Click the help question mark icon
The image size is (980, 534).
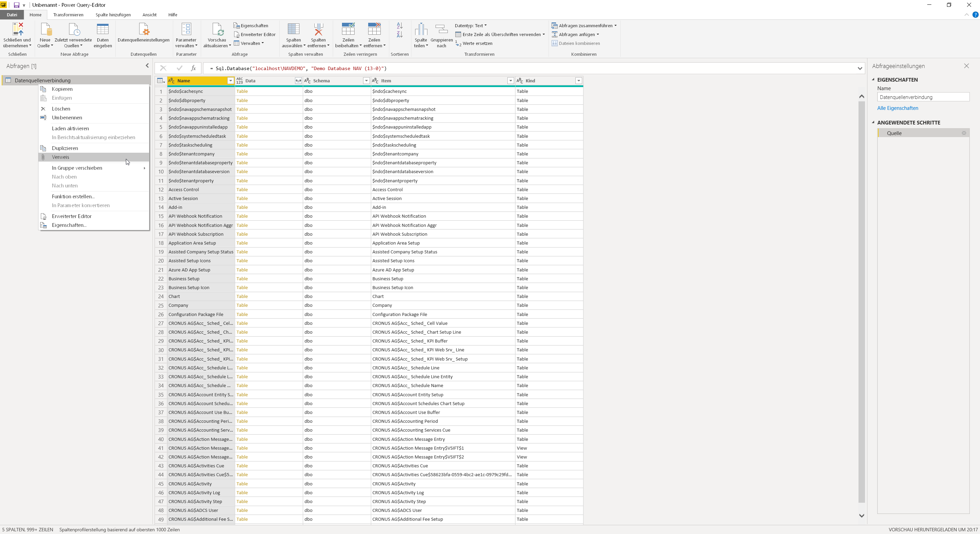(x=976, y=15)
